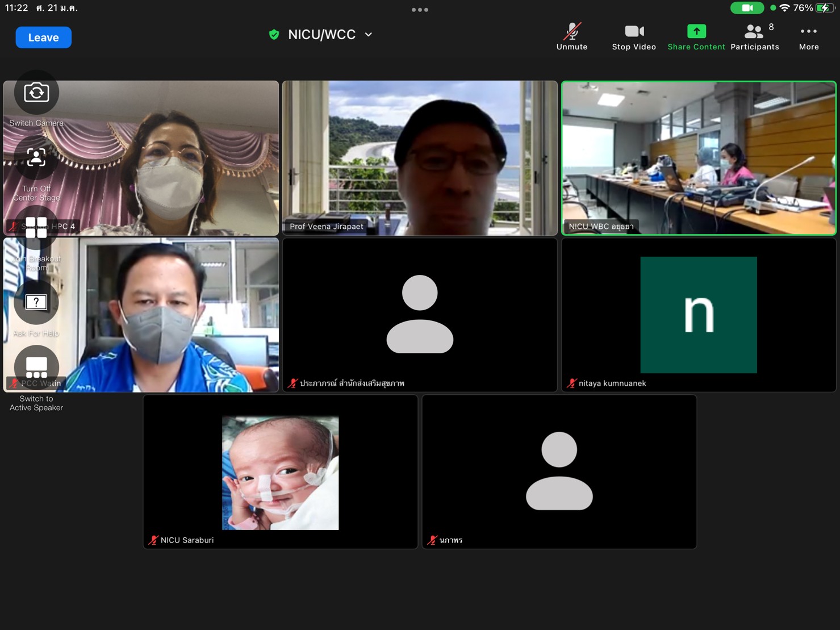The image size is (840, 630).
Task: Join Breakout Room
Action: pos(36,228)
